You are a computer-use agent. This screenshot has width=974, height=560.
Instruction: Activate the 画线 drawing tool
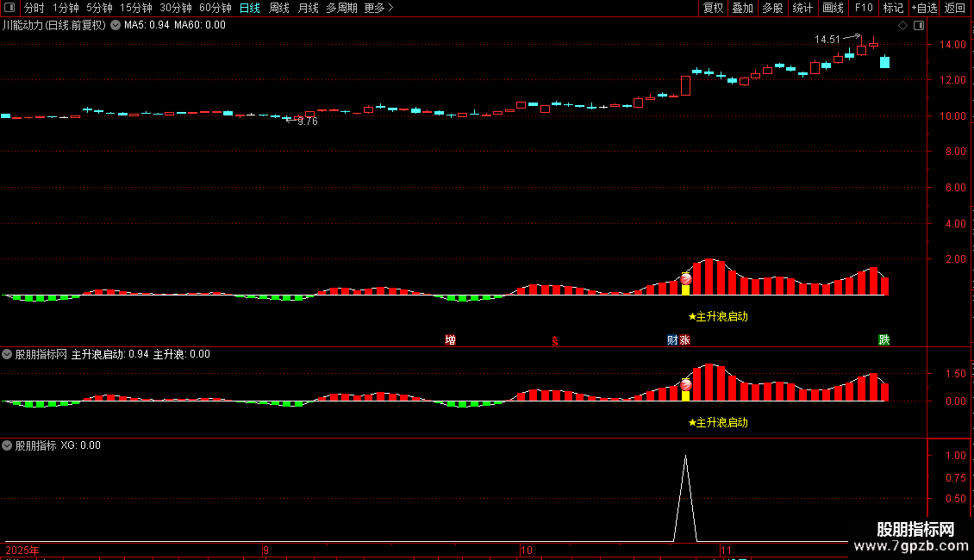833,8
